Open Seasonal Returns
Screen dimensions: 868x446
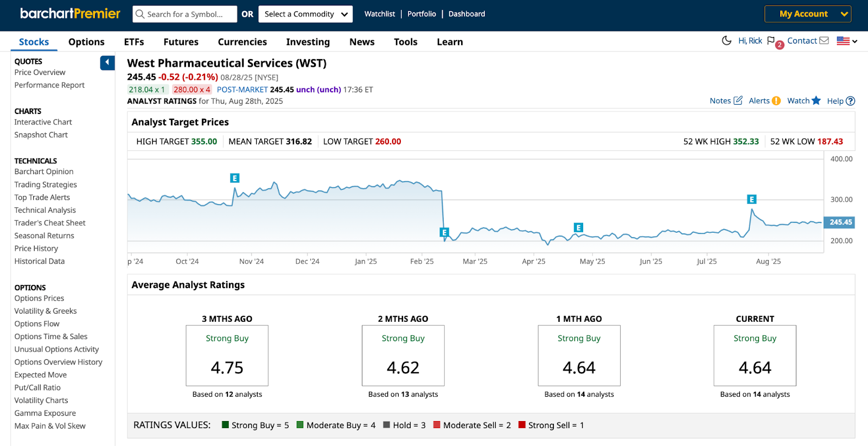click(x=44, y=235)
